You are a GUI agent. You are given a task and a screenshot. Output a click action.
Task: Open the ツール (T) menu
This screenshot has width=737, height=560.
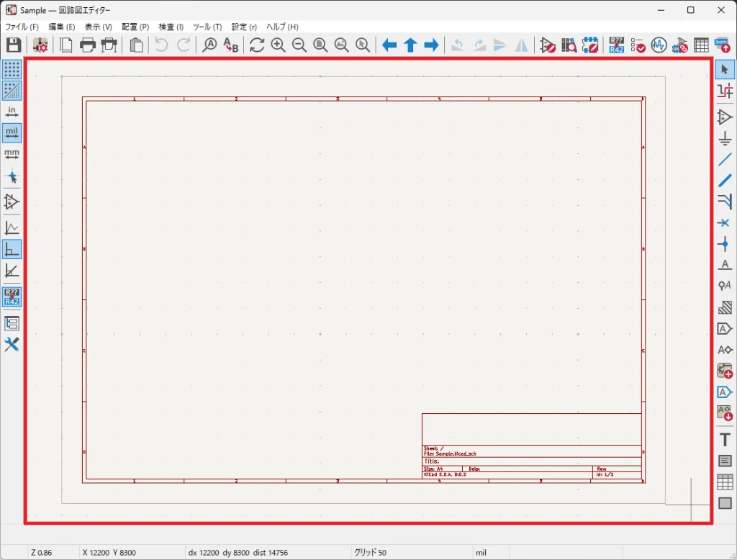(207, 27)
